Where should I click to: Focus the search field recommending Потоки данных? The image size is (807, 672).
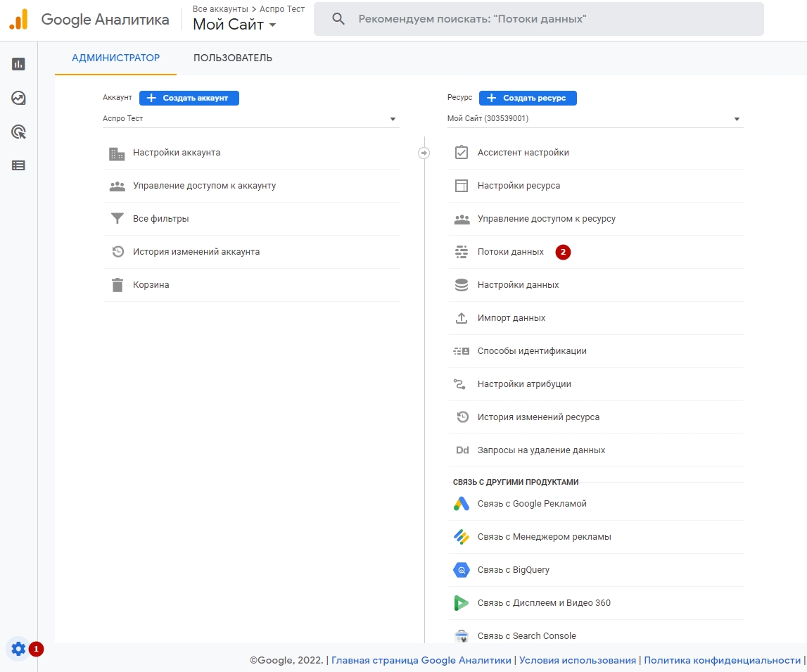pyautogui.click(x=539, y=19)
